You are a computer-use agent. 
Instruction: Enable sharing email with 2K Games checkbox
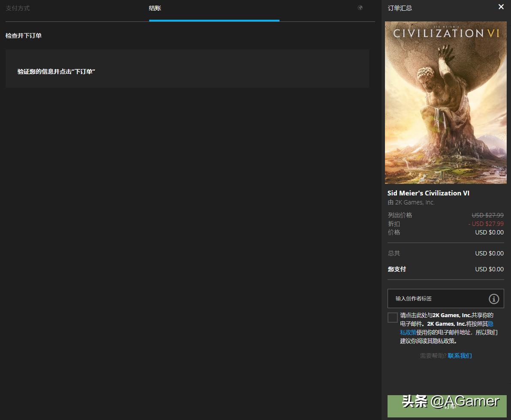(x=392, y=318)
